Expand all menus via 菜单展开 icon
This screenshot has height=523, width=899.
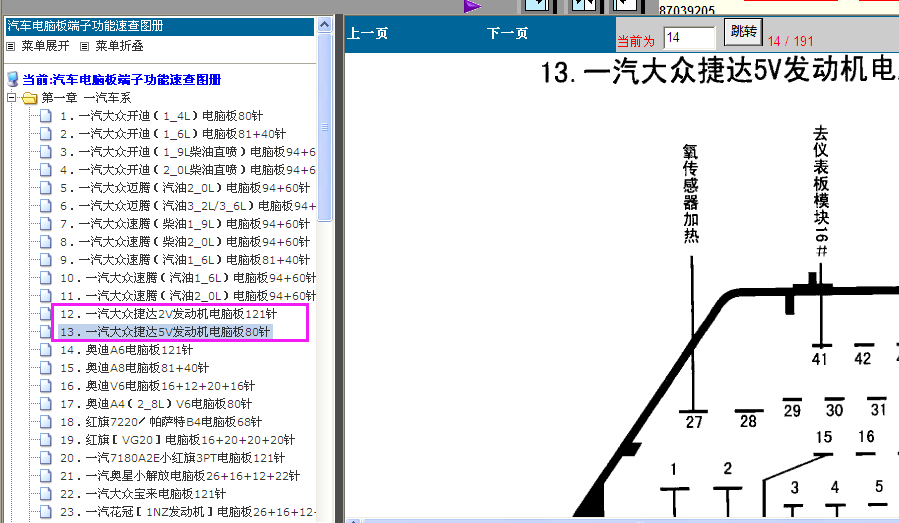tap(10, 46)
